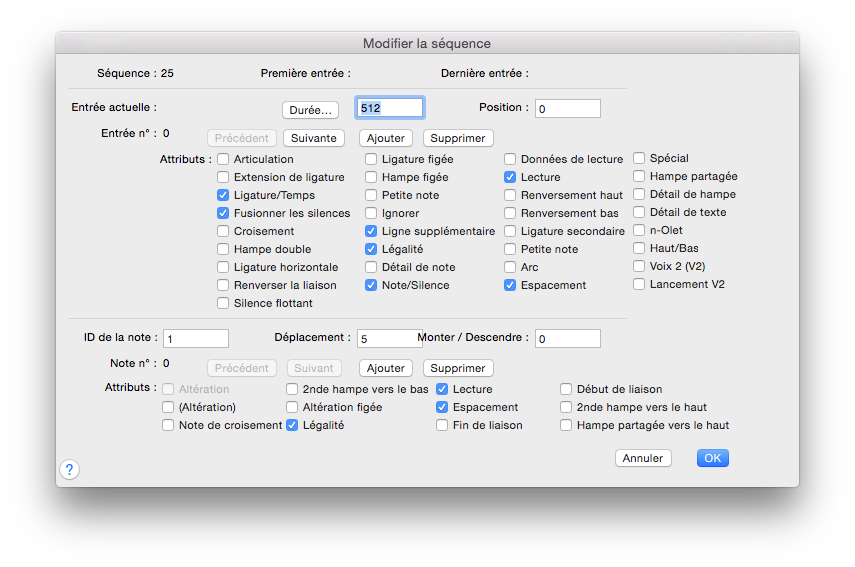Go to next entry with Suivante

click(x=314, y=138)
